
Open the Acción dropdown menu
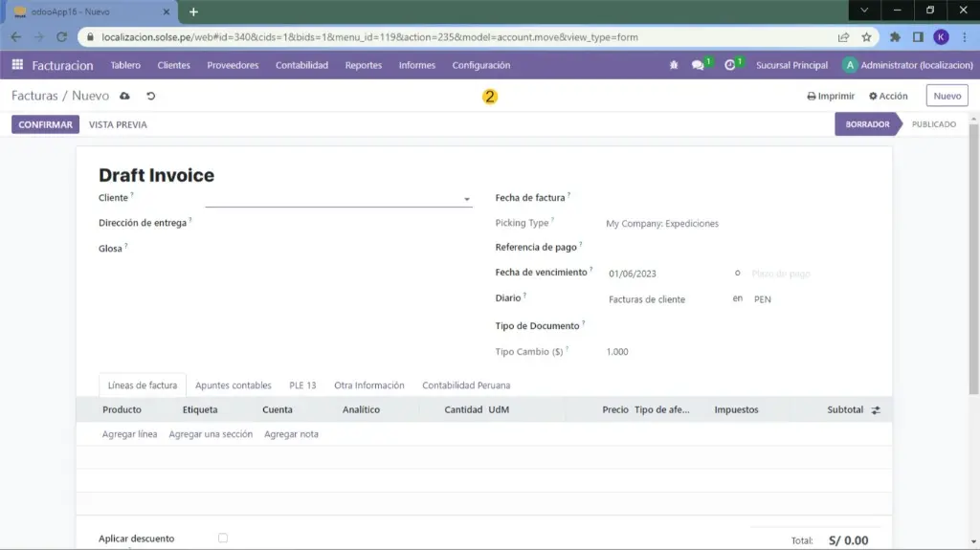point(888,97)
